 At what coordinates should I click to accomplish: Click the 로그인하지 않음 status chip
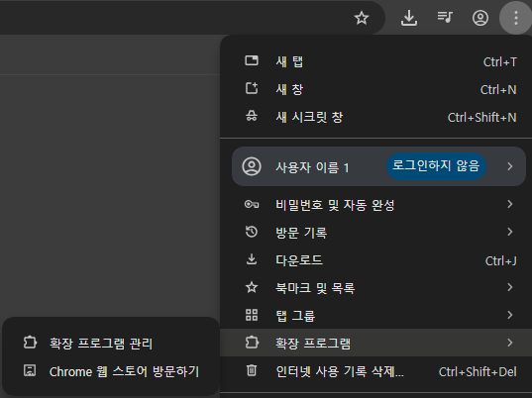(436, 166)
